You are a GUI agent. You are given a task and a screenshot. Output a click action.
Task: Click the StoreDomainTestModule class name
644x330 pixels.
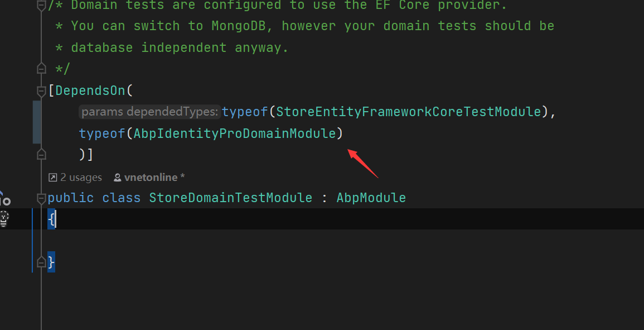click(x=230, y=198)
